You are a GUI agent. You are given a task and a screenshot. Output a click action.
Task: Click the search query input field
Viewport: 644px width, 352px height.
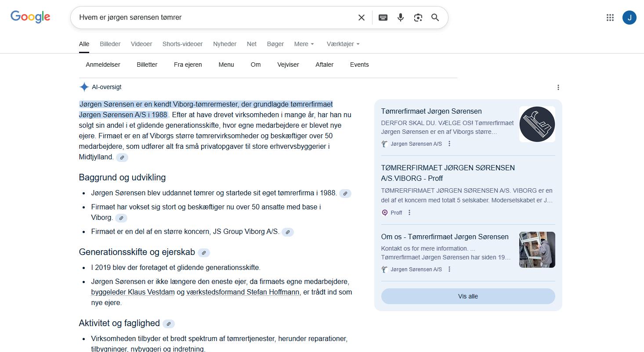(x=215, y=18)
